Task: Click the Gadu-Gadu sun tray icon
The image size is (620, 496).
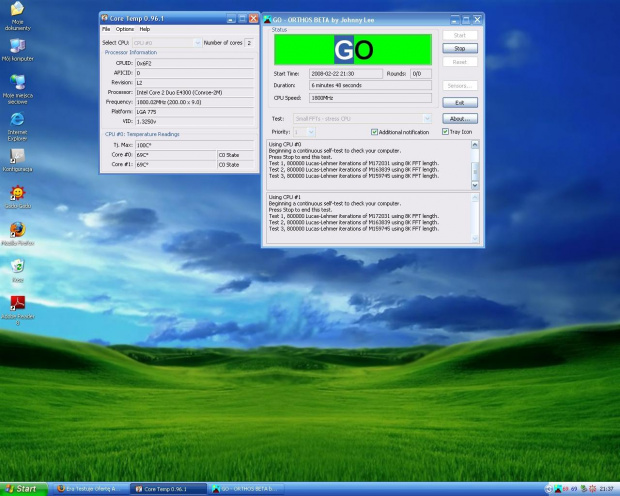Action: [592, 489]
